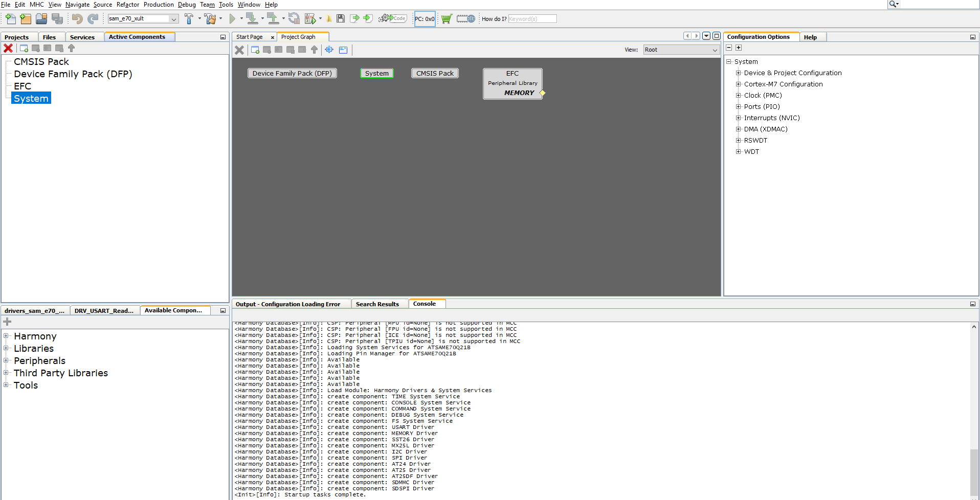Click the shopping cart icon in the toolbar
Screen dimensions: 980x500
pyautogui.click(x=447, y=18)
